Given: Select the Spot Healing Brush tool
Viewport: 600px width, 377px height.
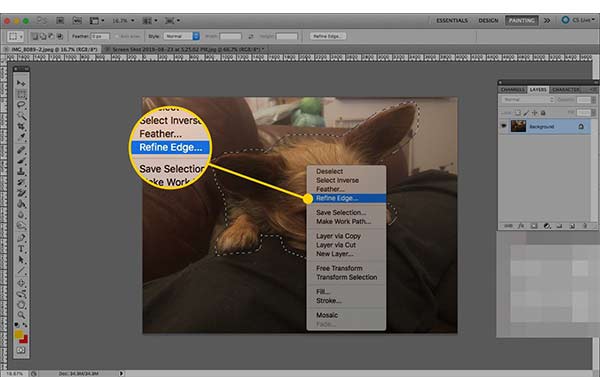Looking at the screenshot, I should click(x=21, y=150).
